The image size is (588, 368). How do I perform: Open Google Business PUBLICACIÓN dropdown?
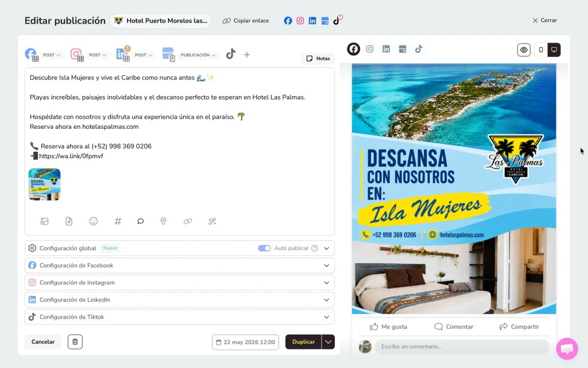coord(198,55)
